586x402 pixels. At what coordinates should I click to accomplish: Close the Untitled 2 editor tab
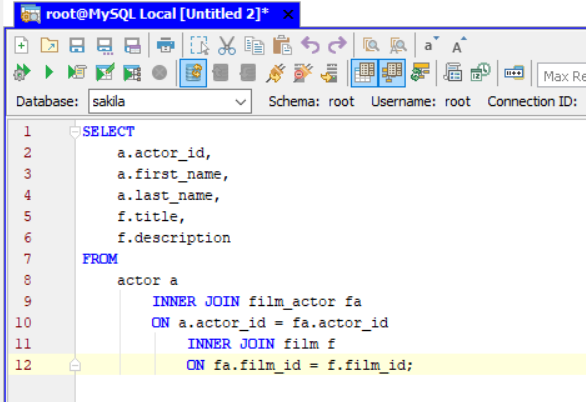click(x=288, y=15)
